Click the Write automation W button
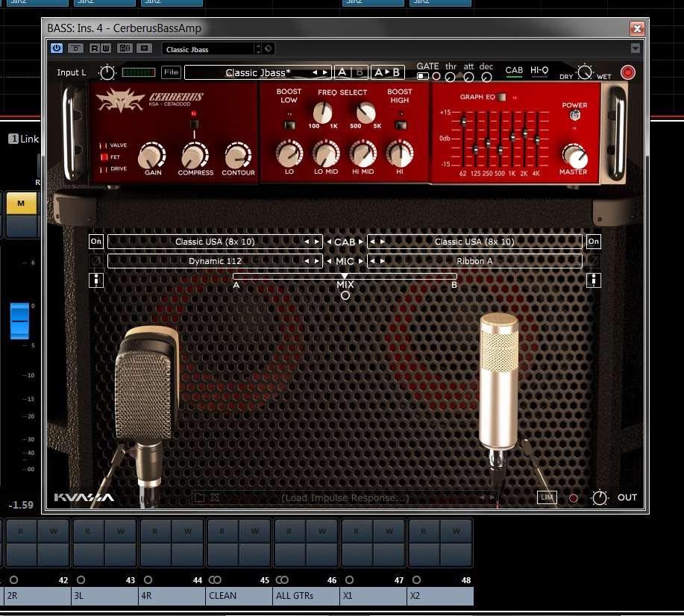 pyautogui.click(x=106, y=48)
